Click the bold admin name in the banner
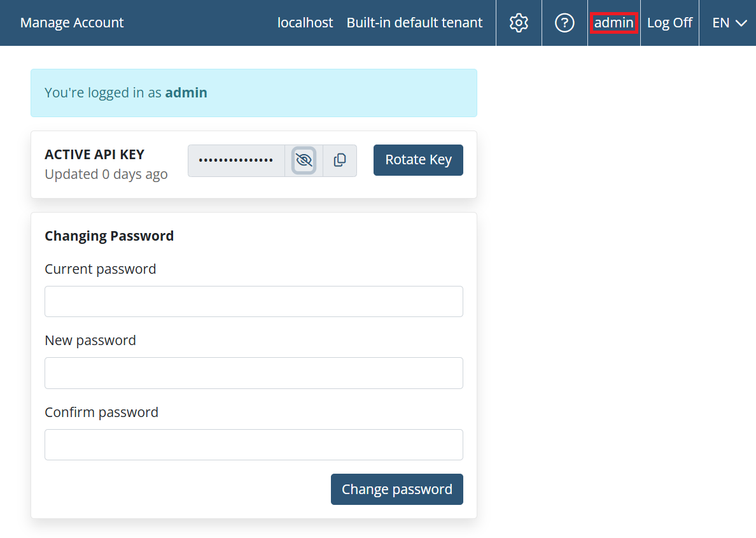The width and height of the screenshot is (756, 538). [x=186, y=93]
